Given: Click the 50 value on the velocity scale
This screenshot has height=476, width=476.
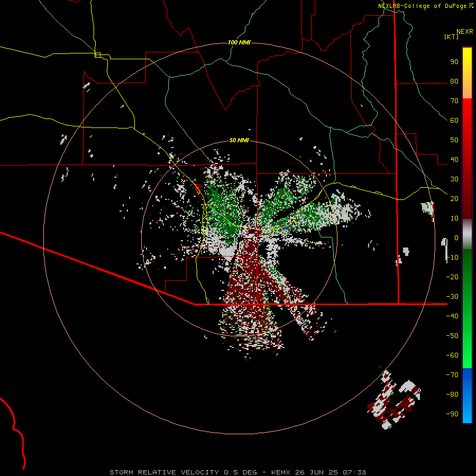Looking at the screenshot, I should (x=454, y=140).
